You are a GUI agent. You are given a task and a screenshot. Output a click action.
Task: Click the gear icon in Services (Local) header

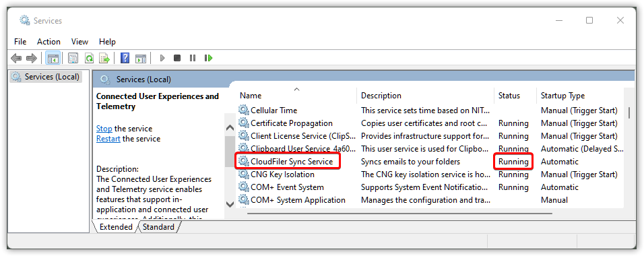click(105, 79)
